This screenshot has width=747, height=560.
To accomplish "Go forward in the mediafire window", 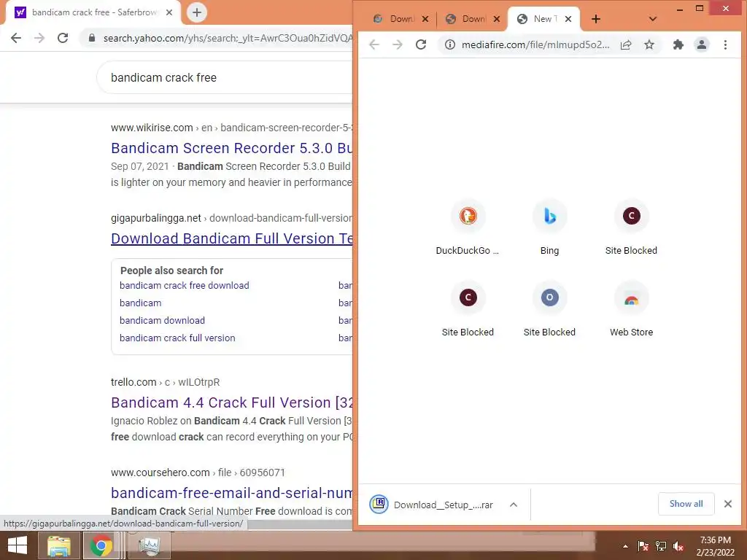I will (x=398, y=44).
